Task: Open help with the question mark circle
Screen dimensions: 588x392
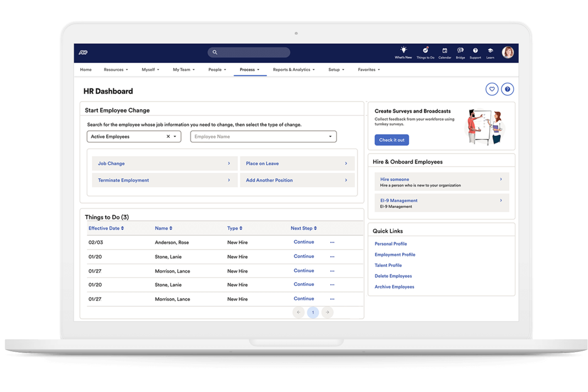Action: pyautogui.click(x=507, y=89)
